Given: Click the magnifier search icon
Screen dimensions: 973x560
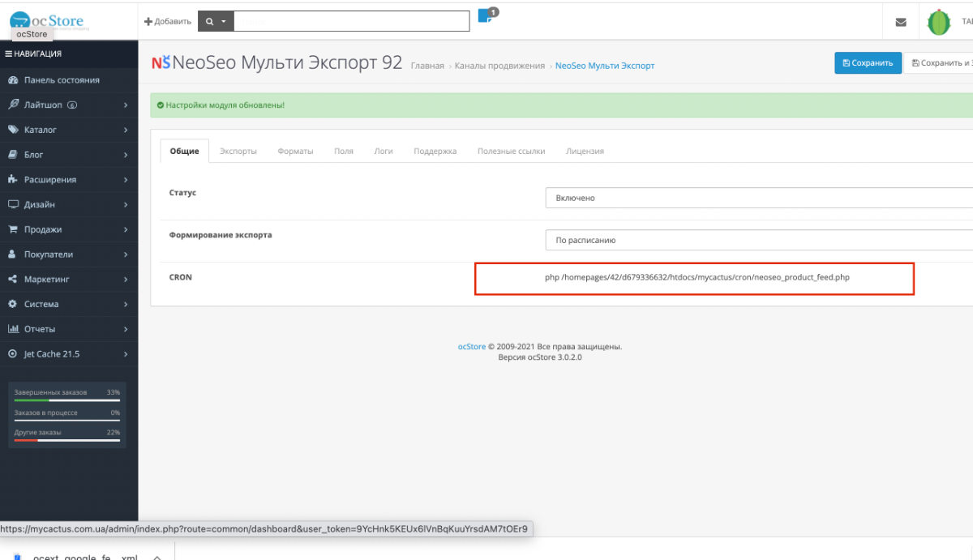Looking at the screenshot, I should coord(210,21).
